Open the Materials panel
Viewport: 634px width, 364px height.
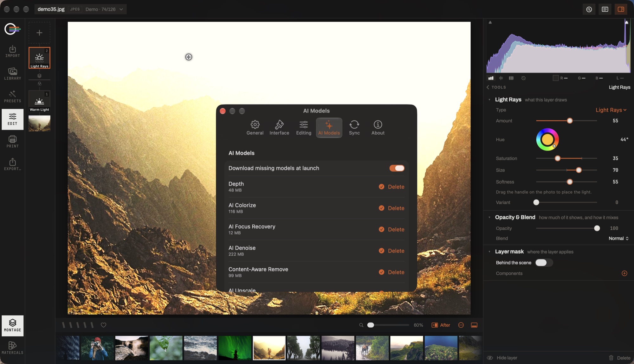point(12,348)
